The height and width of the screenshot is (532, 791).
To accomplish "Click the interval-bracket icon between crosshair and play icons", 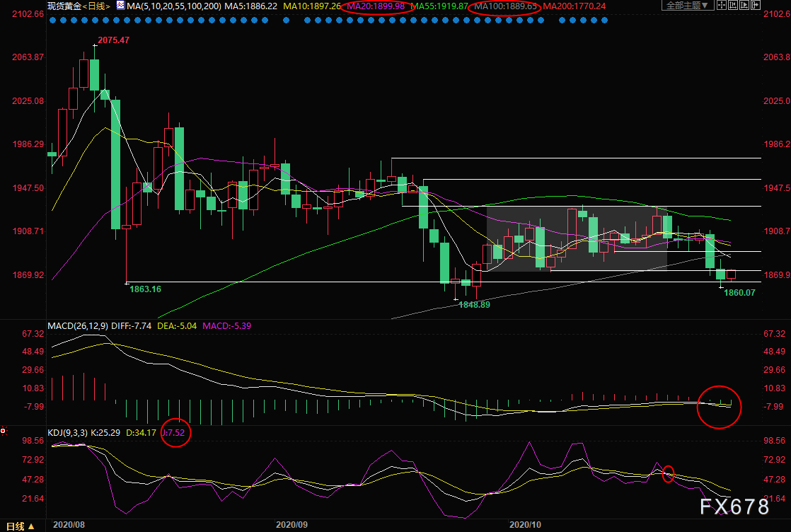I will [x=734, y=6].
